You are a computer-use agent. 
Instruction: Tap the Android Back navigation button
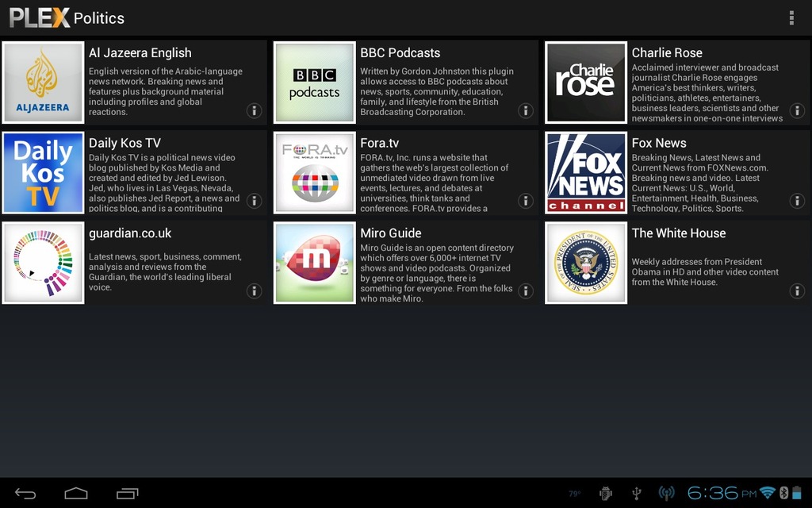tap(25, 494)
